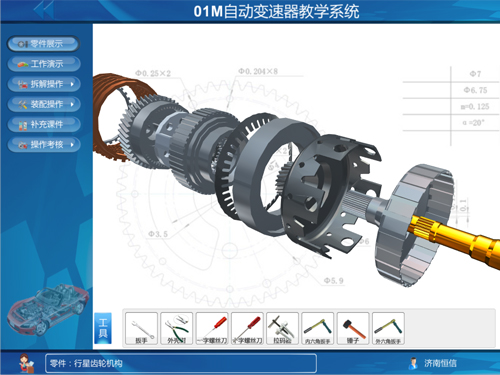Viewport: 500px width, 375px height.
Task: Choose the puller tool icon
Action: point(282,328)
